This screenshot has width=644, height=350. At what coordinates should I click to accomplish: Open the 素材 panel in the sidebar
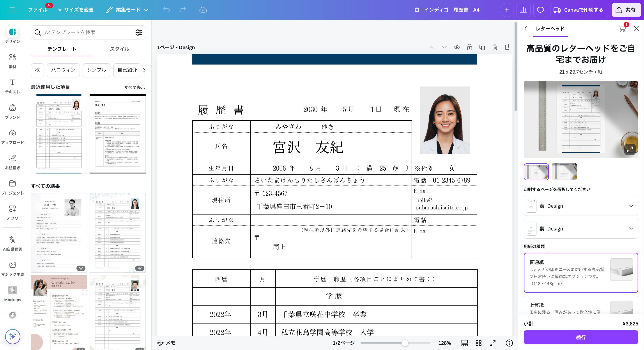click(x=12, y=61)
